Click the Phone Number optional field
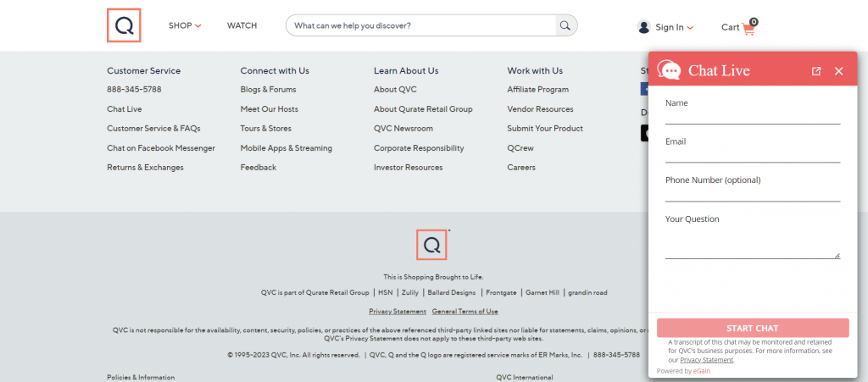This screenshot has width=868, height=382. point(753,194)
